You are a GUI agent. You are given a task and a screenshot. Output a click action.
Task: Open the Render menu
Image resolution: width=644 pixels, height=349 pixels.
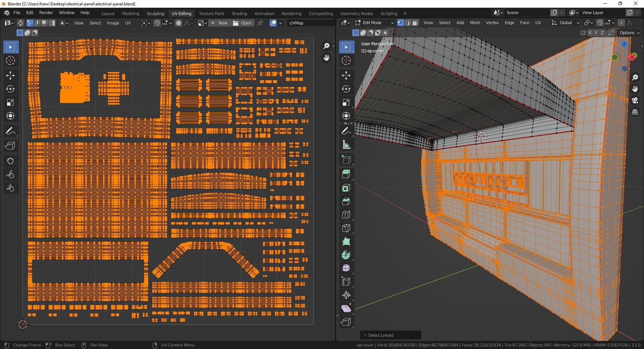pyautogui.click(x=46, y=13)
